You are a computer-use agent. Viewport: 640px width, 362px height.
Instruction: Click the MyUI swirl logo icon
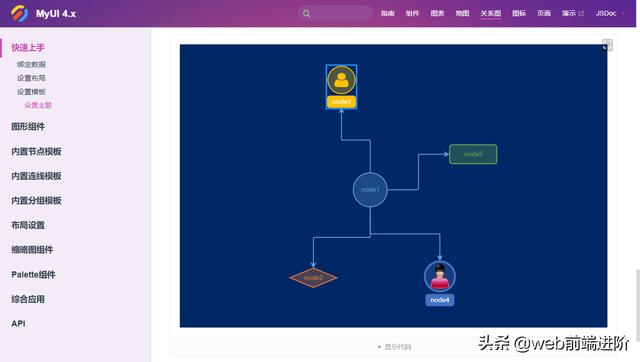19,13
